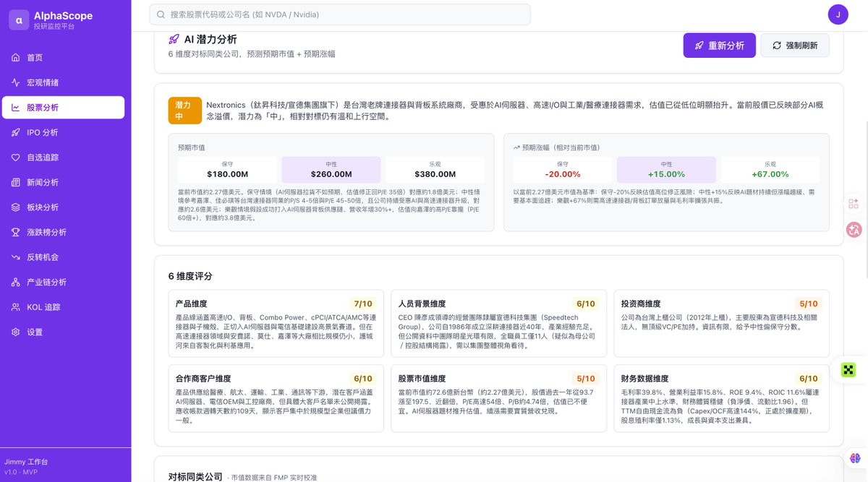Click the 重新分析 button

click(720, 46)
